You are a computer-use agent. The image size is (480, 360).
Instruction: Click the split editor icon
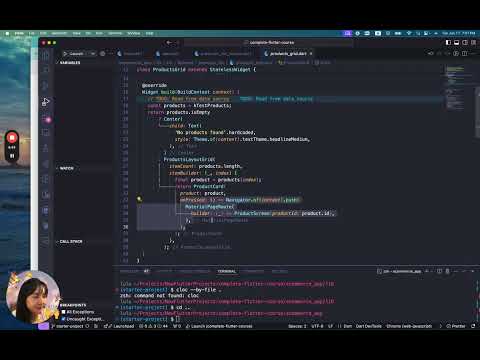pyautogui.click(x=465, y=53)
